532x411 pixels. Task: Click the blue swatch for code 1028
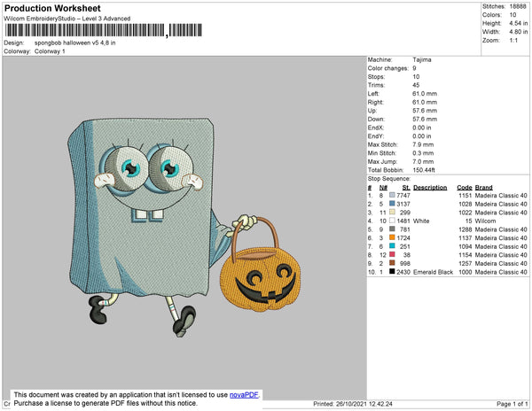click(392, 204)
